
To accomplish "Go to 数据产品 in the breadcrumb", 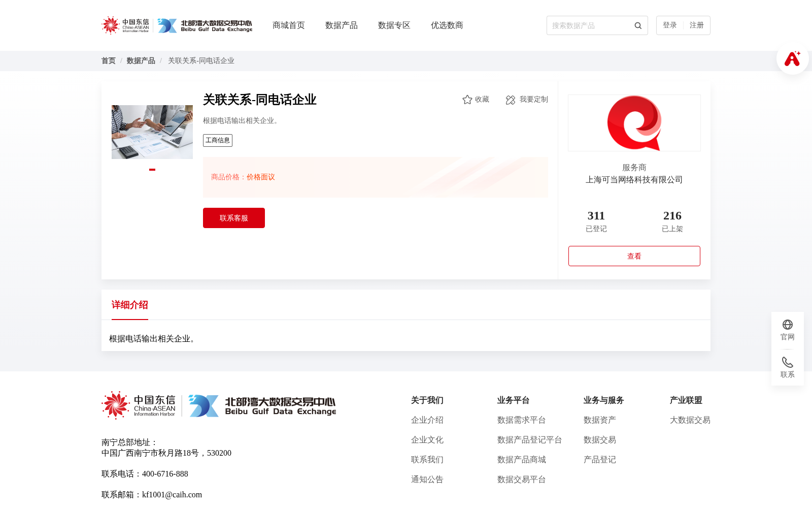I will pyautogui.click(x=141, y=61).
